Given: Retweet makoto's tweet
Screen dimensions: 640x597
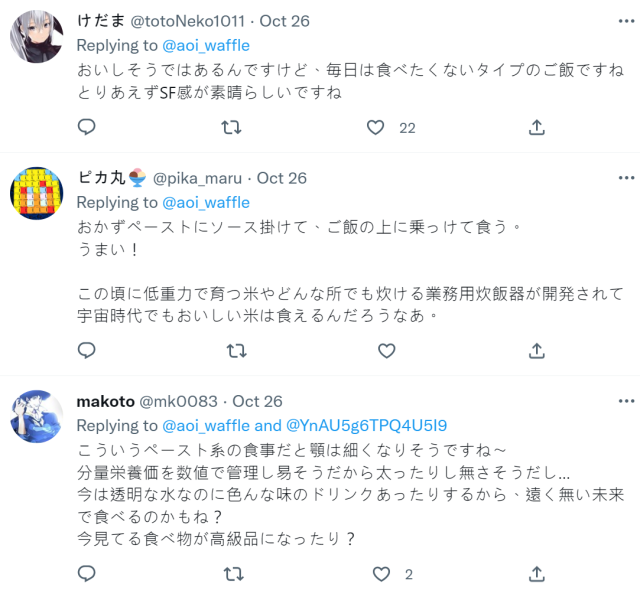Looking at the screenshot, I should [x=232, y=574].
